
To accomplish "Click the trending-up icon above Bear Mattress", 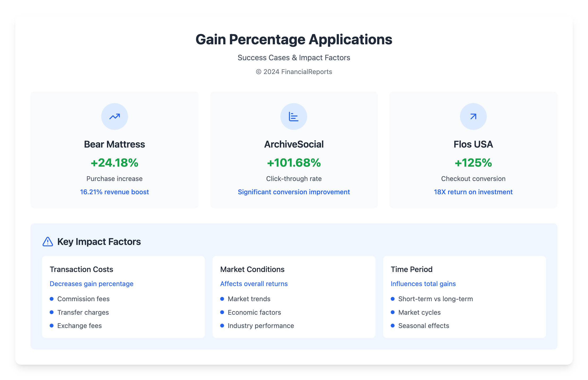I will click(114, 116).
